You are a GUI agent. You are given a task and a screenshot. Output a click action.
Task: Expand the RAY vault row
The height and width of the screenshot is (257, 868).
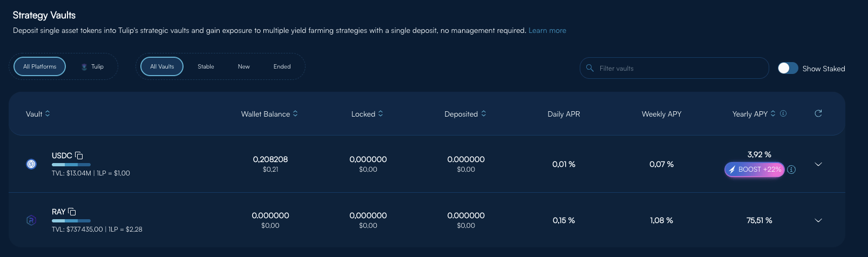coord(818,220)
